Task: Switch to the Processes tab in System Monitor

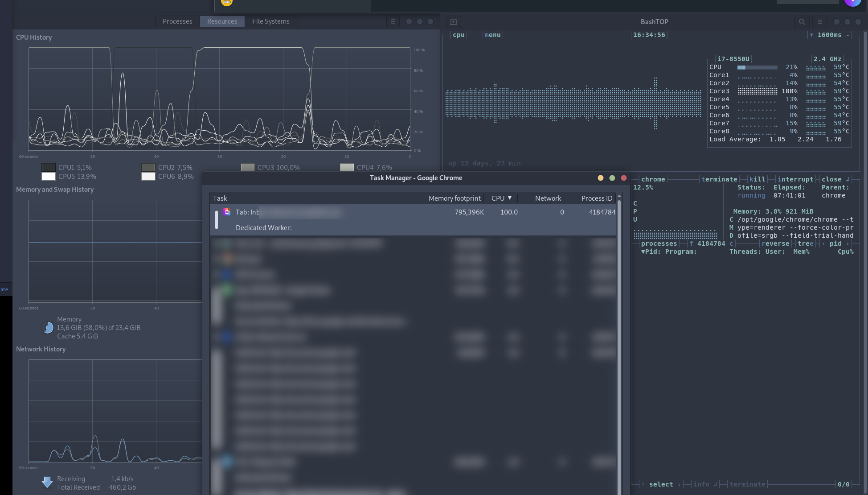Action: click(x=177, y=21)
